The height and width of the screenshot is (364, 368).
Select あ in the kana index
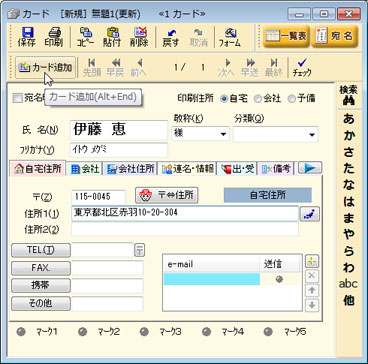(349, 119)
